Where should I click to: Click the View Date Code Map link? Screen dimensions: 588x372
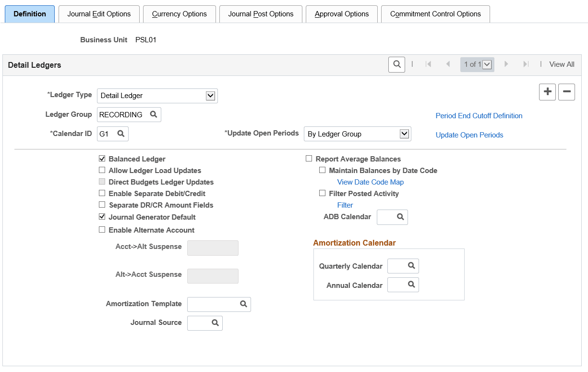[370, 182]
